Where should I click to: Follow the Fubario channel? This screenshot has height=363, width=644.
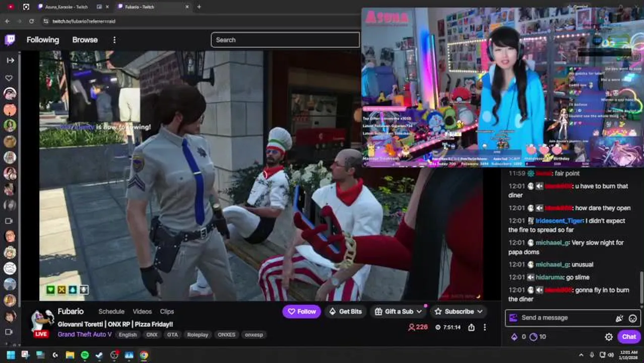(301, 312)
